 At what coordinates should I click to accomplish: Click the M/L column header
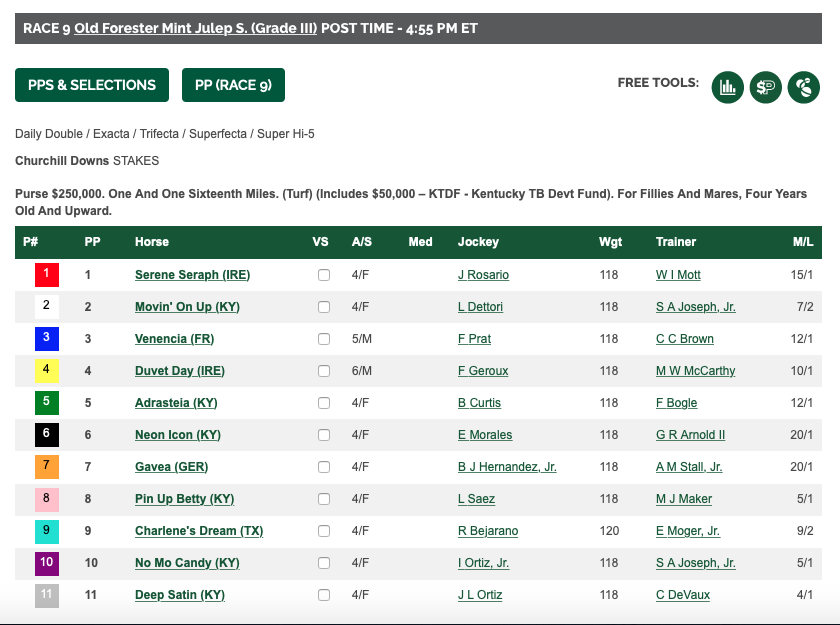click(x=802, y=242)
